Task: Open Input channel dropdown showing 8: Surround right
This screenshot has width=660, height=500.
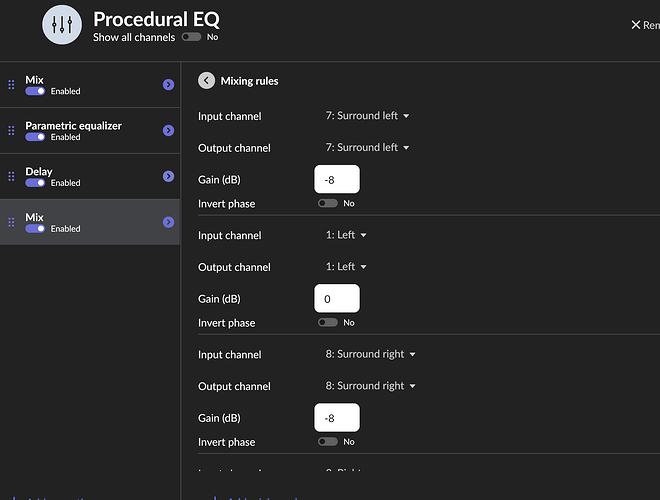Action: click(x=370, y=354)
